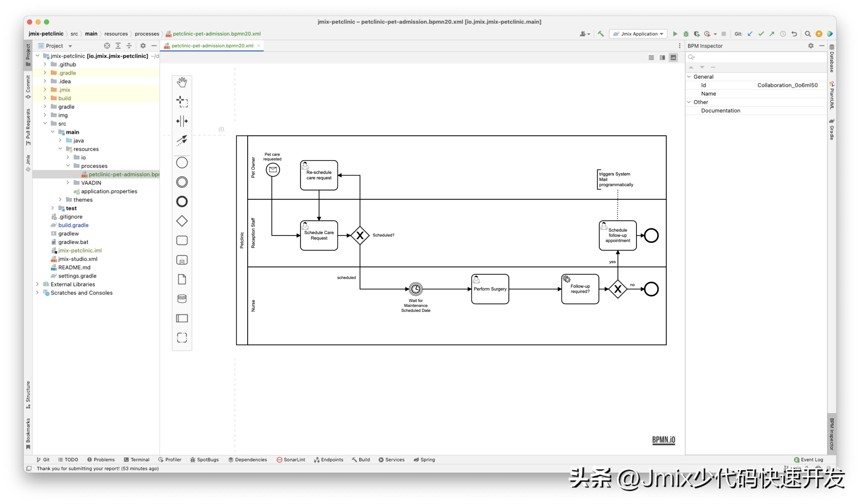Screen dimensions: 860x504
Task: Switch editor to split view mode
Action: pyautogui.click(x=662, y=58)
